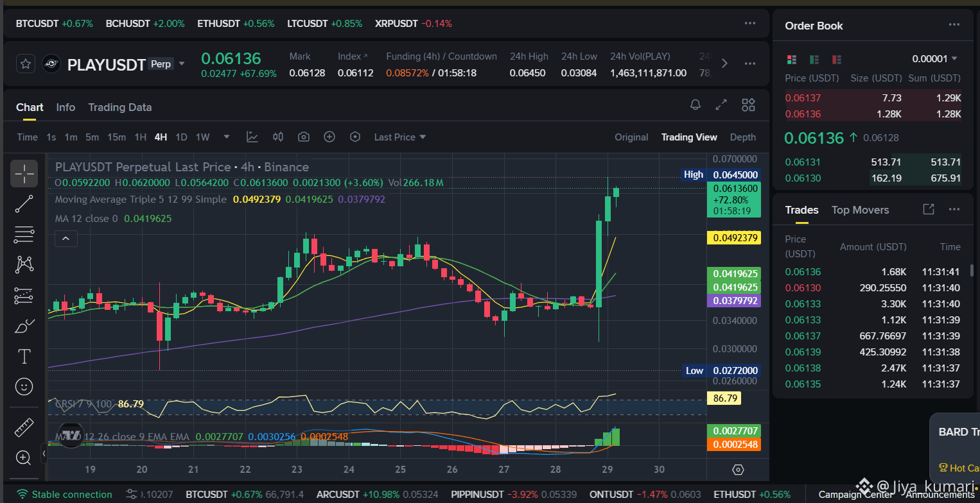Click the circled plus icon in chart toolbar
Screen dimensions: 980x503
(x=329, y=137)
